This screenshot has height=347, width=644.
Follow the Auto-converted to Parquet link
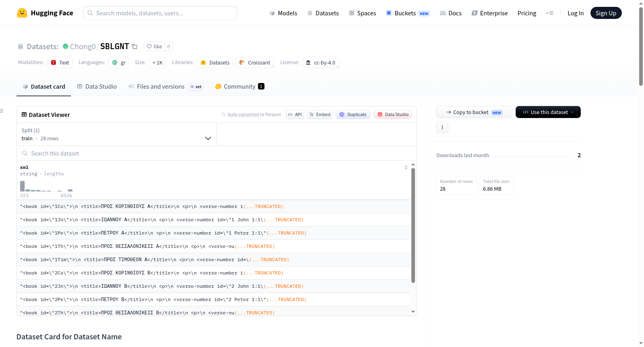(x=243, y=114)
